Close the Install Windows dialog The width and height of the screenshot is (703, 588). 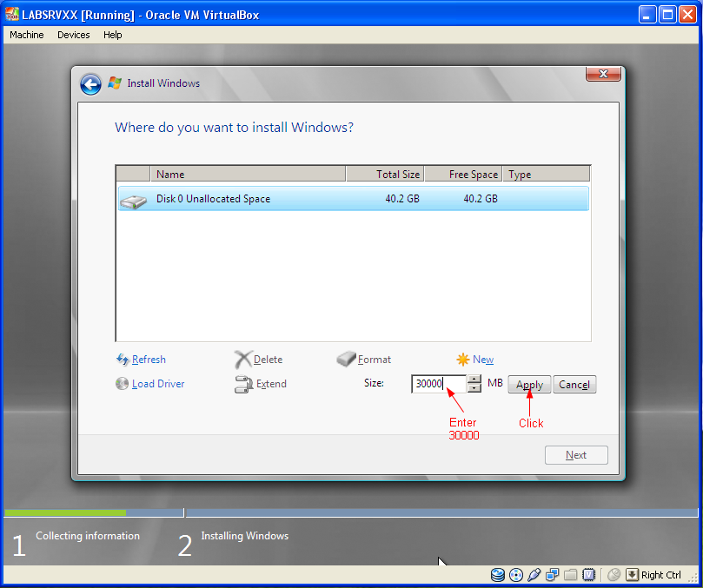[x=603, y=74]
